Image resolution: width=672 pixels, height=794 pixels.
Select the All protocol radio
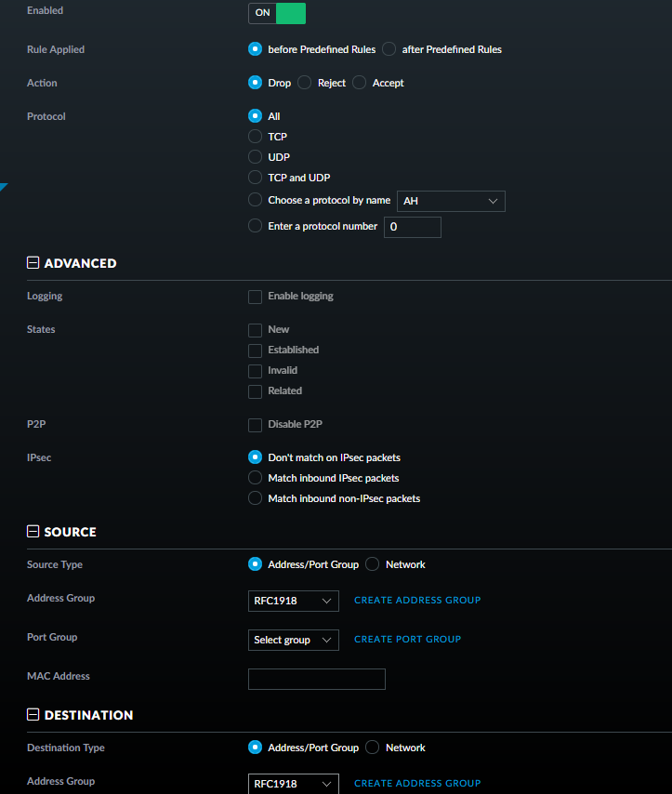coord(256,116)
